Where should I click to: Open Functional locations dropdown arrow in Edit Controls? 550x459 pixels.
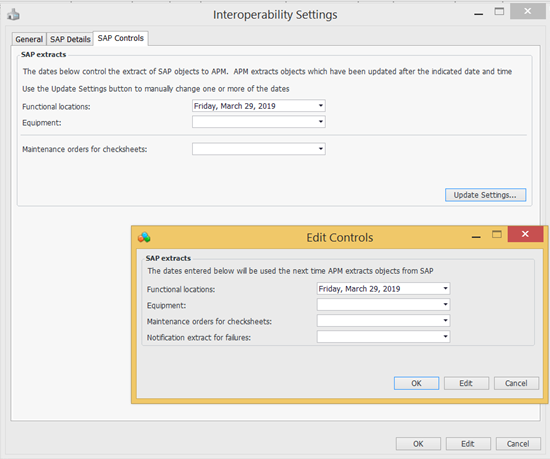pyautogui.click(x=445, y=289)
